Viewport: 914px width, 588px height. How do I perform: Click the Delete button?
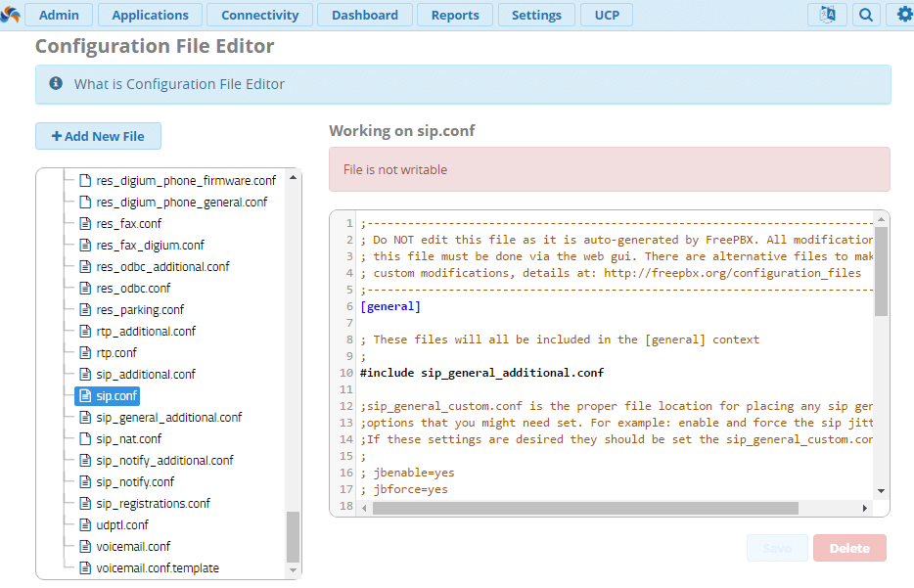point(849,548)
